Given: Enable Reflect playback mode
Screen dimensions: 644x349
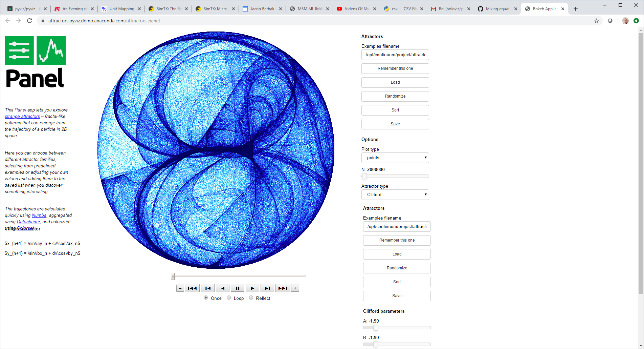Looking at the screenshot, I should tap(251, 297).
